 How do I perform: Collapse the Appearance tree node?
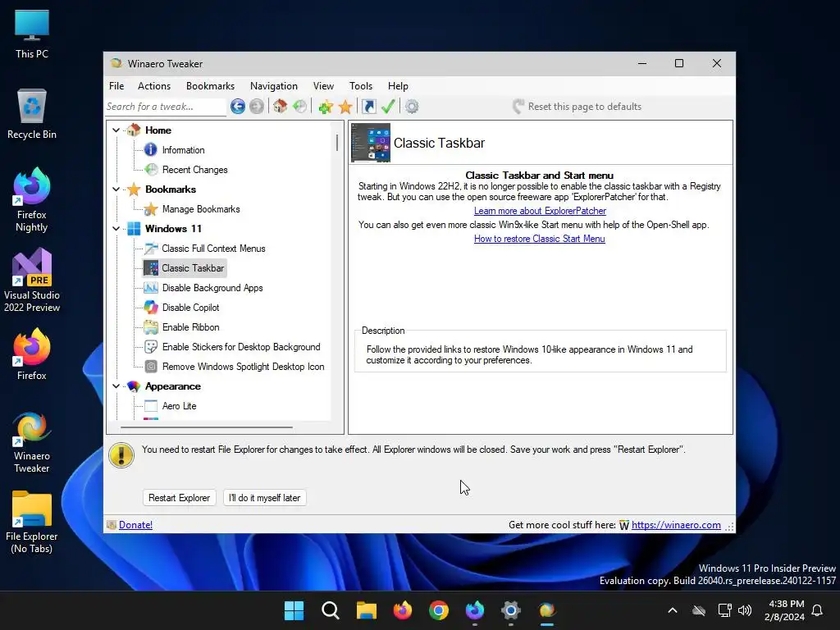pos(116,386)
